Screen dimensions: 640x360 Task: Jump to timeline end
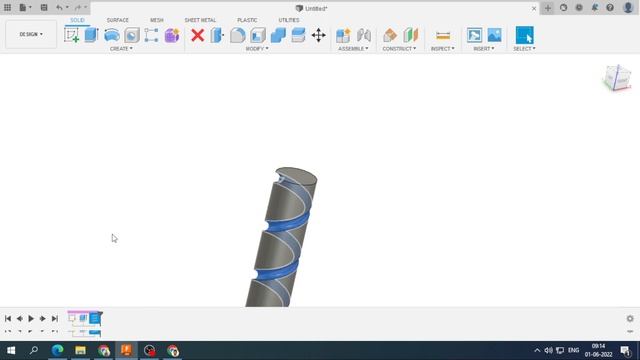[55, 318]
